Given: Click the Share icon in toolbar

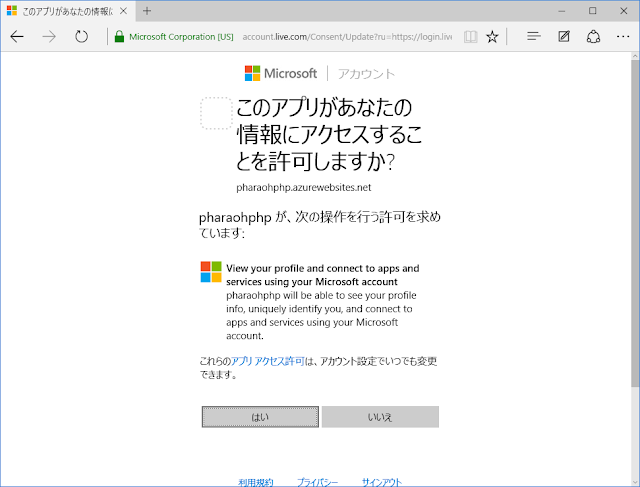Looking at the screenshot, I should point(593,37).
